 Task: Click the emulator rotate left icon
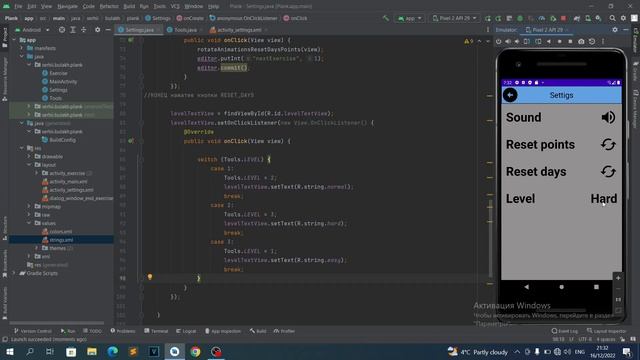(527, 41)
